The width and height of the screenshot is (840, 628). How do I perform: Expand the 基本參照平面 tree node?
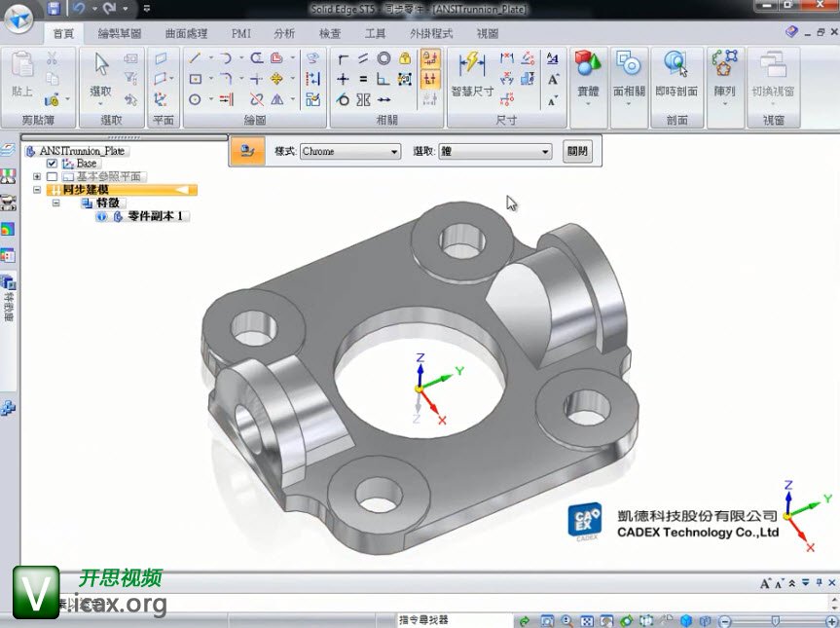(37, 177)
